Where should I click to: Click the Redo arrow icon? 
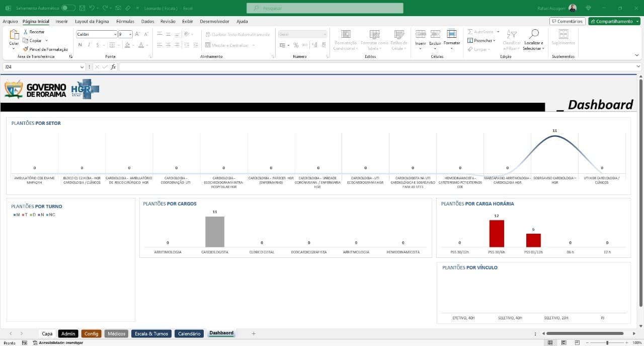[x=105, y=8]
